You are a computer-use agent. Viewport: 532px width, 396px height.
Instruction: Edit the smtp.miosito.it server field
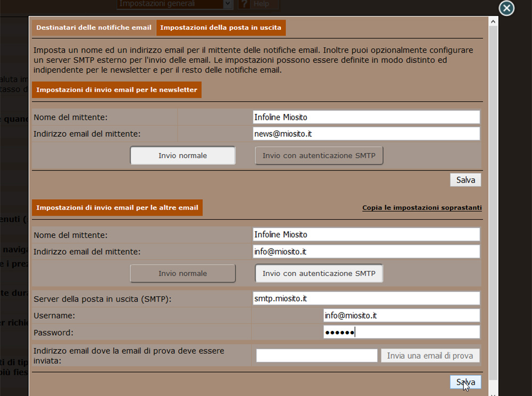pos(366,298)
